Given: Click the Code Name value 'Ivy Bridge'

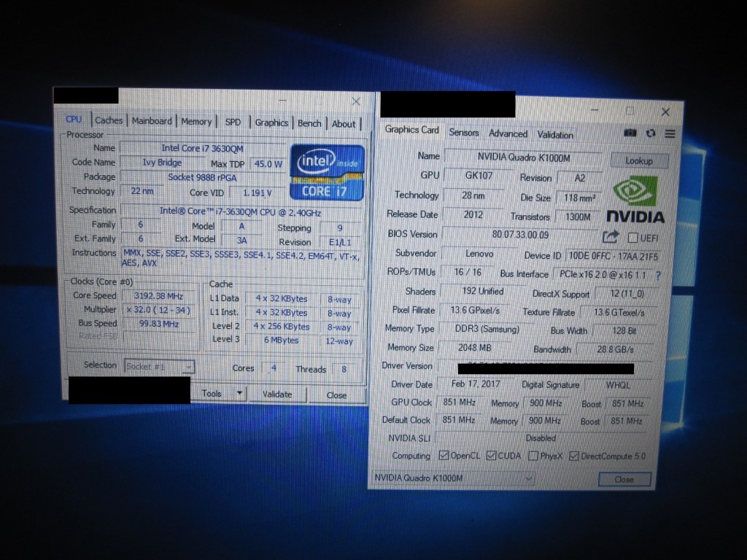Looking at the screenshot, I should pyautogui.click(x=162, y=163).
